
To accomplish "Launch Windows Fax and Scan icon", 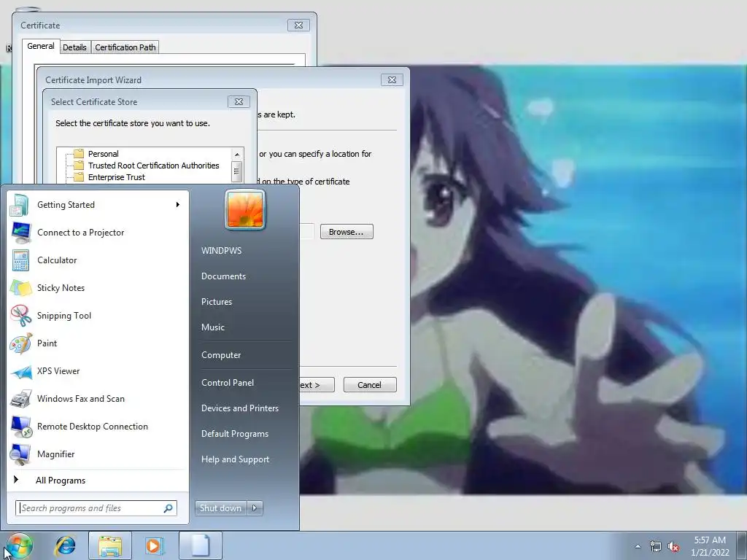I will point(21,399).
